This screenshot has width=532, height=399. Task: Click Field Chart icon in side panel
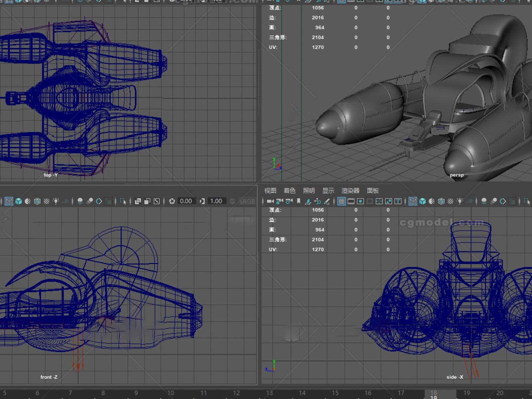[379, 201]
